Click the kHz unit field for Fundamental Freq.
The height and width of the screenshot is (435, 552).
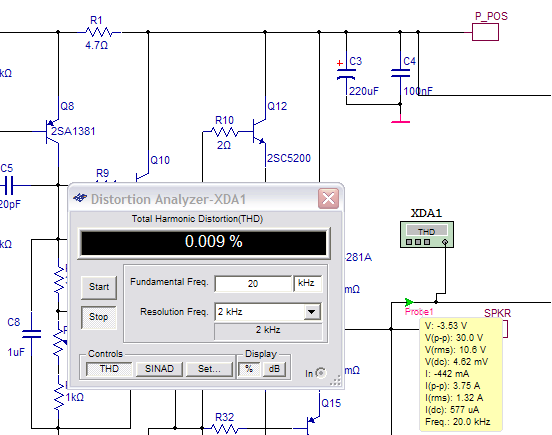(307, 283)
